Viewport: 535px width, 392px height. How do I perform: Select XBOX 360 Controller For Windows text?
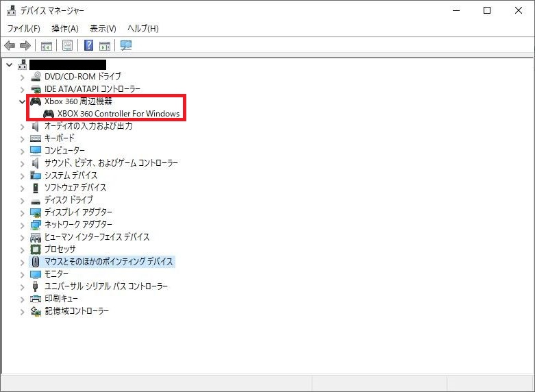(119, 114)
